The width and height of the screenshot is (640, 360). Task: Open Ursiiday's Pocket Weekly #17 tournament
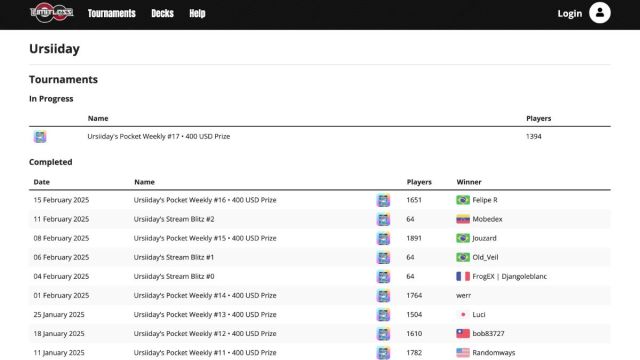[x=159, y=136]
